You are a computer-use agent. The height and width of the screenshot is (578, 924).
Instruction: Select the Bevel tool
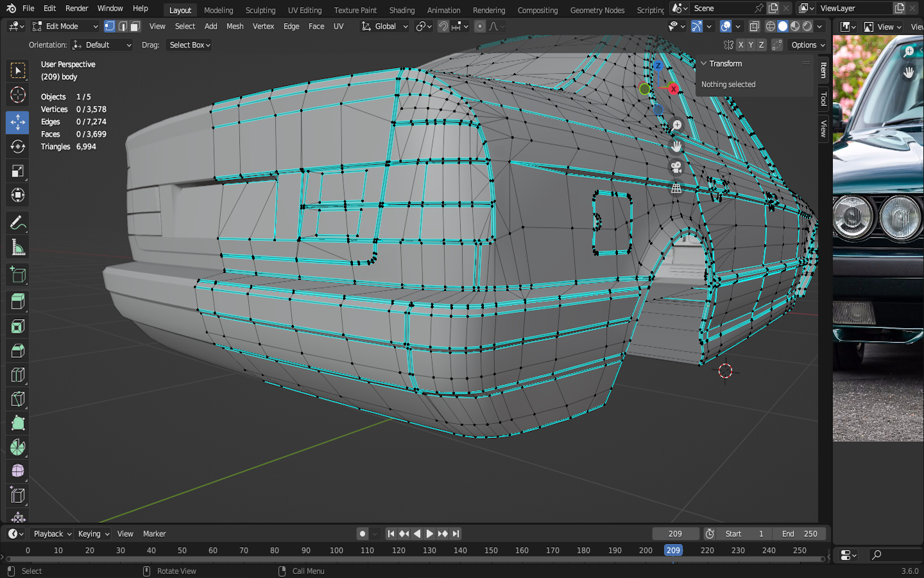17,351
